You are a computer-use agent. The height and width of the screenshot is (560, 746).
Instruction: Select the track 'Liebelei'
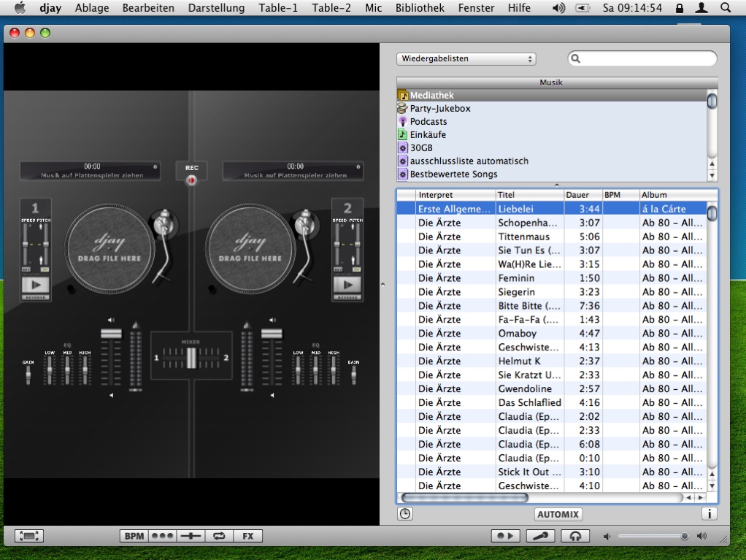pos(552,209)
